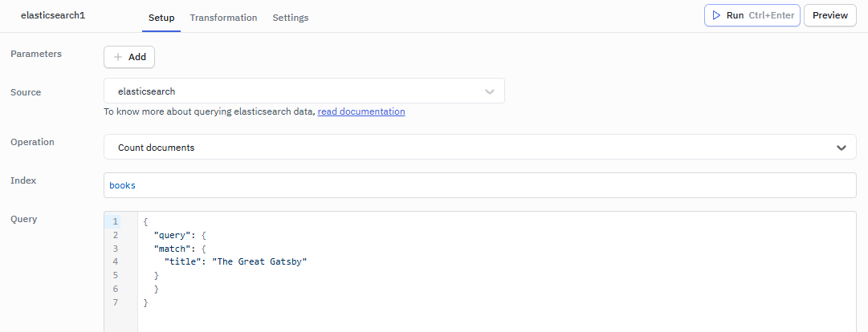Rename query by clicking elasticsearch1 title
The height and width of the screenshot is (332, 868).
(53, 16)
